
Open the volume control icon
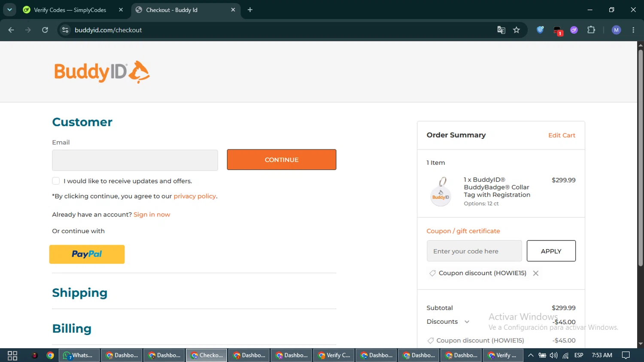(x=554, y=356)
